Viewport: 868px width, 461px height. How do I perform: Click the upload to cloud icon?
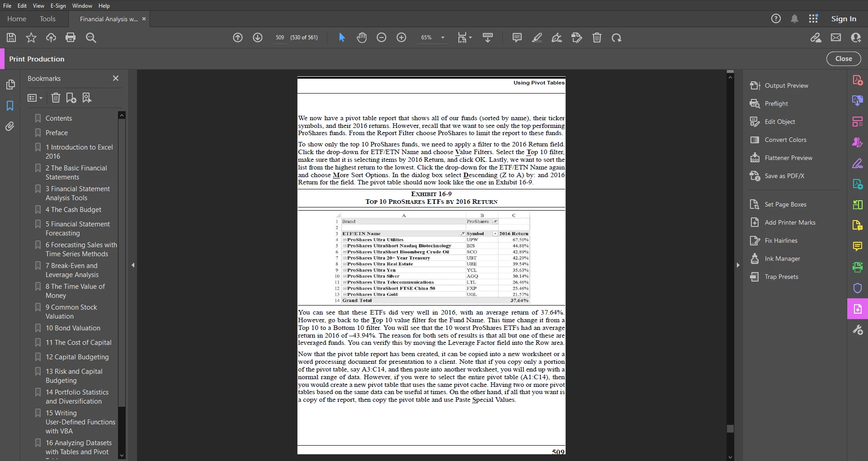point(51,38)
